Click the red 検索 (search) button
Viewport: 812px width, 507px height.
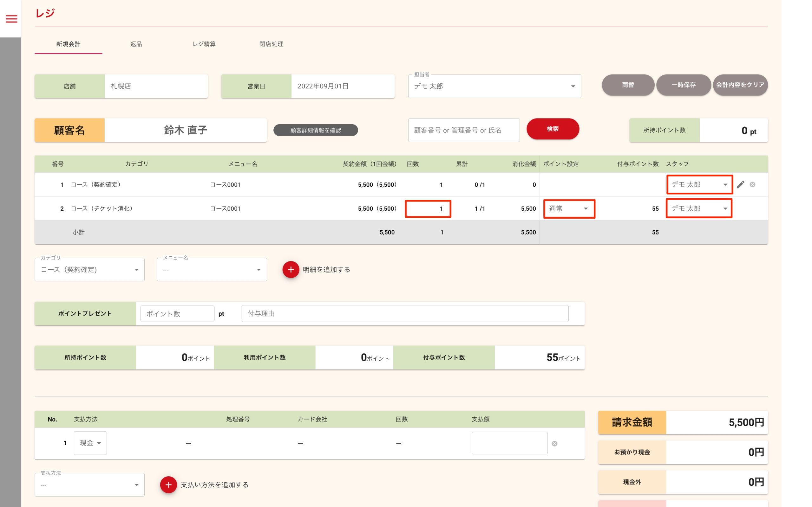tap(553, 129)
